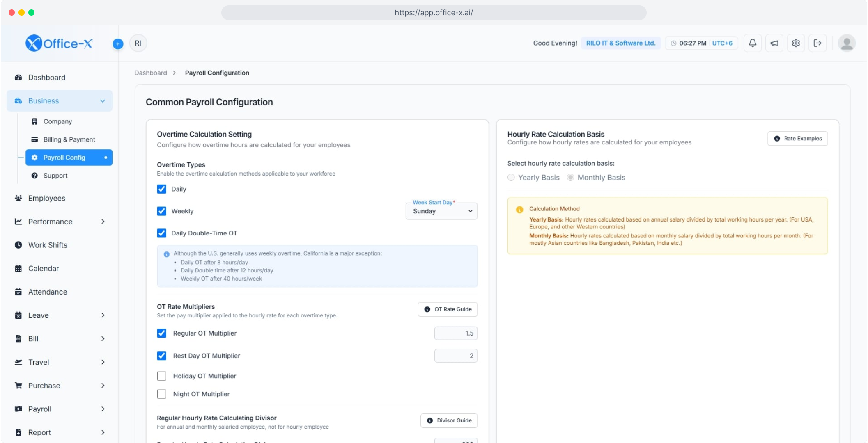Click RILO IT & Software Ltd. badge
The height and width of the screenshot is (443, 868).
(620, 43)
